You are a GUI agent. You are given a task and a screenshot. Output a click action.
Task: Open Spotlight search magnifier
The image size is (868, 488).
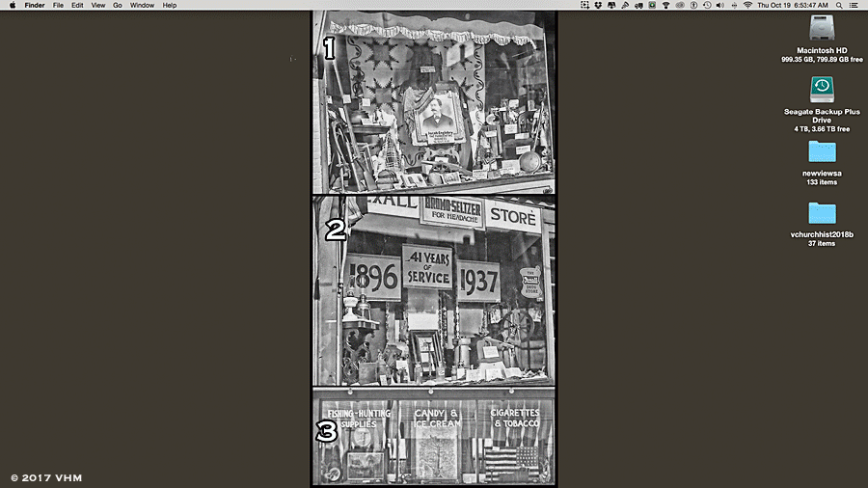point(839,5)
